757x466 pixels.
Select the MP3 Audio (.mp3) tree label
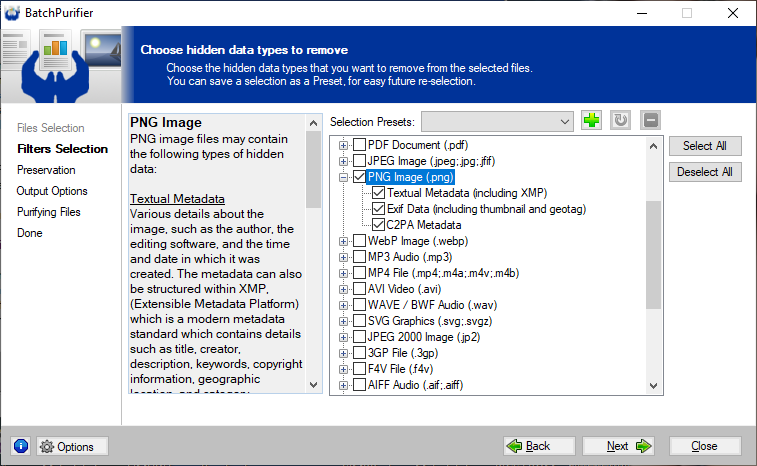tap(410, 257)
